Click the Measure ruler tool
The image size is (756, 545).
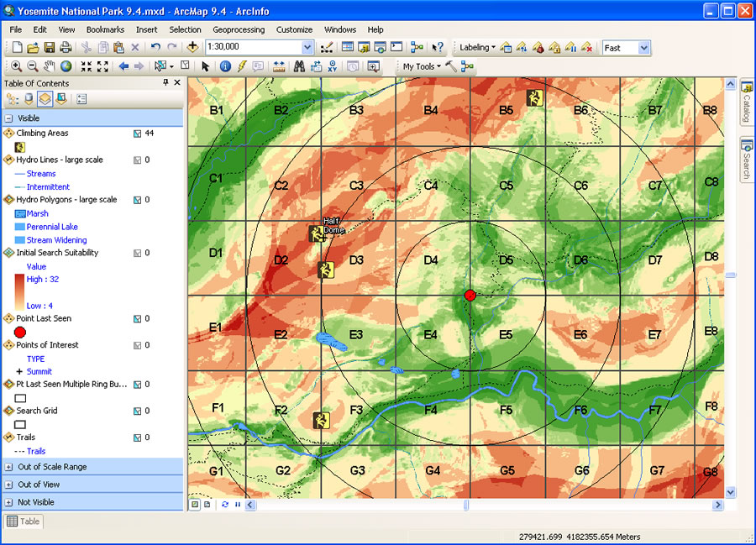278,66
